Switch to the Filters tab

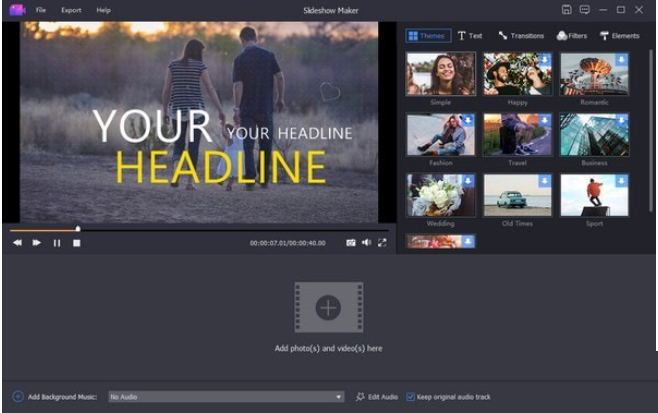573,36
